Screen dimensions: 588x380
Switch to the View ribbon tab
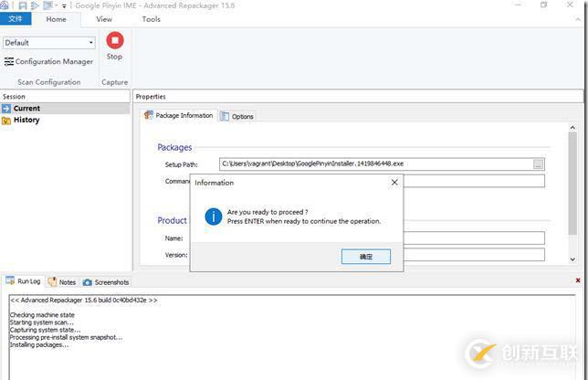pos(104,19)
